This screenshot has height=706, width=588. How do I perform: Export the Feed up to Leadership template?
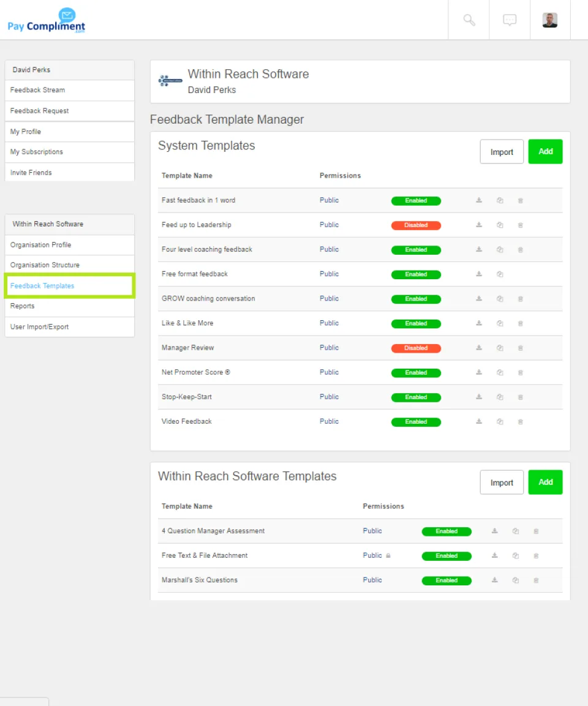[x=479, y=225]
